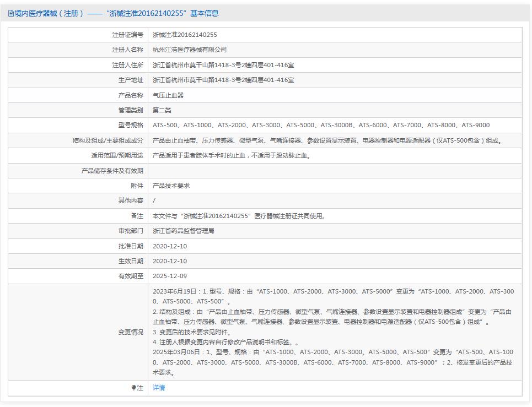
Task: Select 浙江省药品监督管理局 in 审批部门 row
Action: [x=184, y=231]
